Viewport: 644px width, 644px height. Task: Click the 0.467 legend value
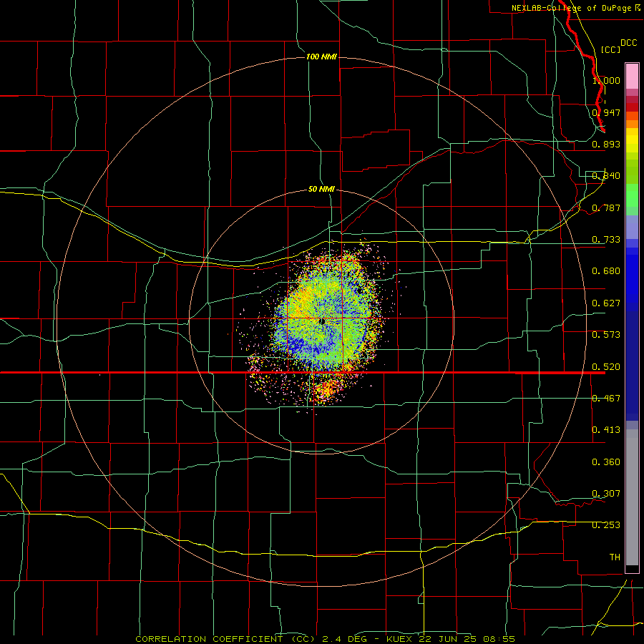[x=606, y=399]
